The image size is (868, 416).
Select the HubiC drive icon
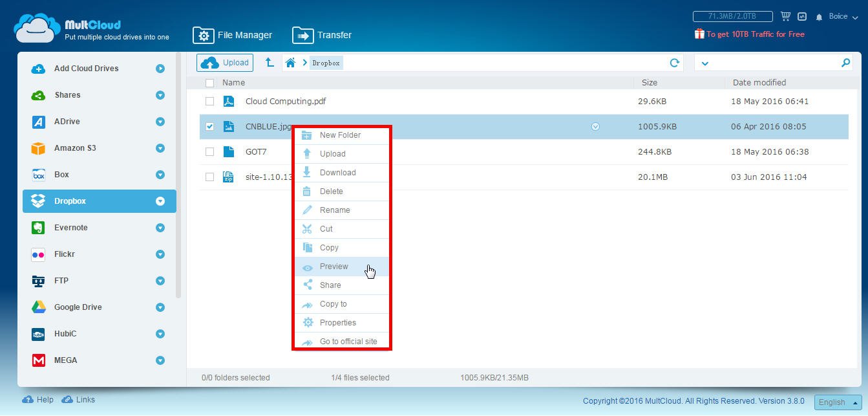[x=38, y=334]
